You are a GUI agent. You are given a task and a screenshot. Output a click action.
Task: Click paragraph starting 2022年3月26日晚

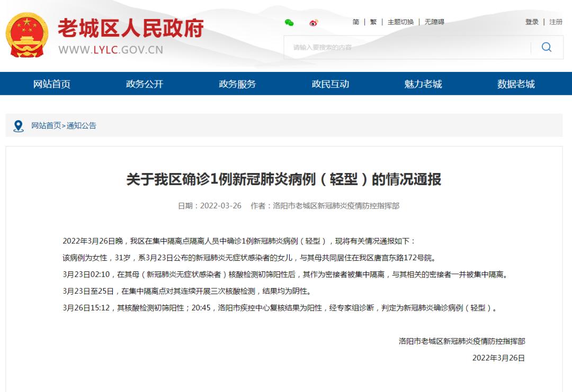coord(239,241)
